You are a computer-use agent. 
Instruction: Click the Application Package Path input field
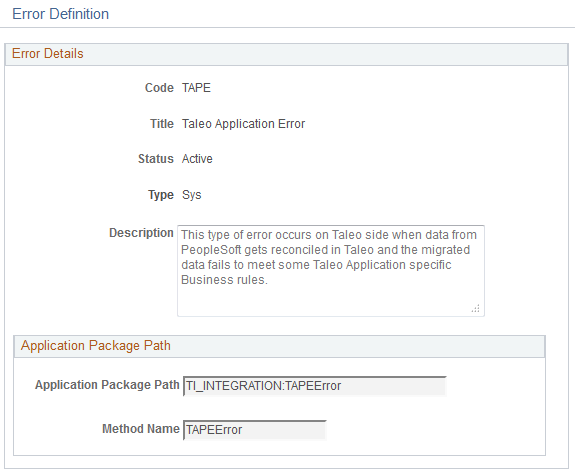click(x=315, y=386)
